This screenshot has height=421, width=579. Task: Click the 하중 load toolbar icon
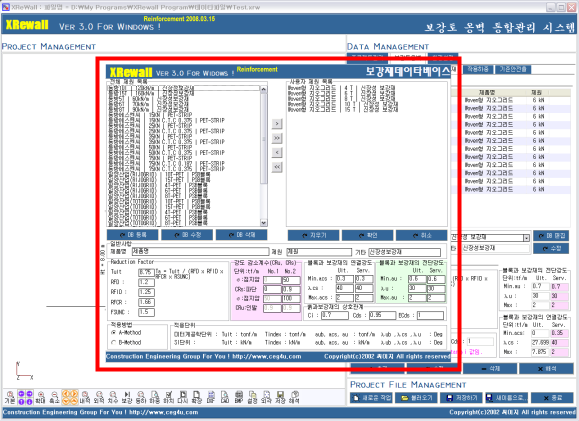(x=155, y=397)
